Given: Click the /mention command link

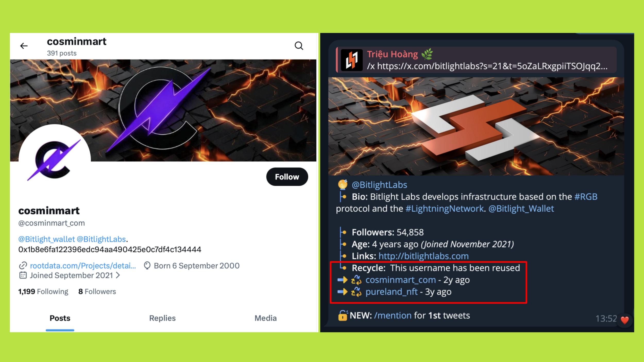Looking at the screenshot, I should [393, 315].
